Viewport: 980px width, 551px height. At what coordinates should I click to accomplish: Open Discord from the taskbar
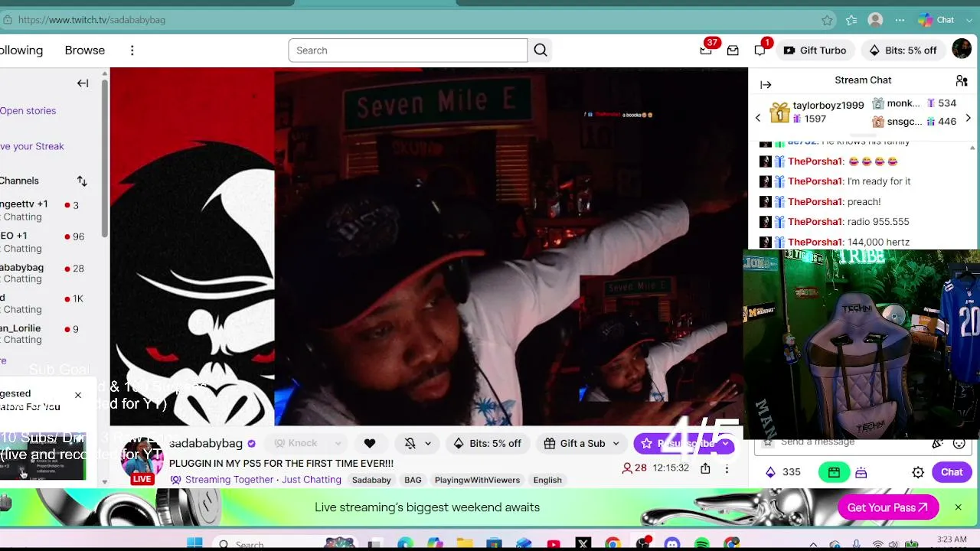pos(672,543)
